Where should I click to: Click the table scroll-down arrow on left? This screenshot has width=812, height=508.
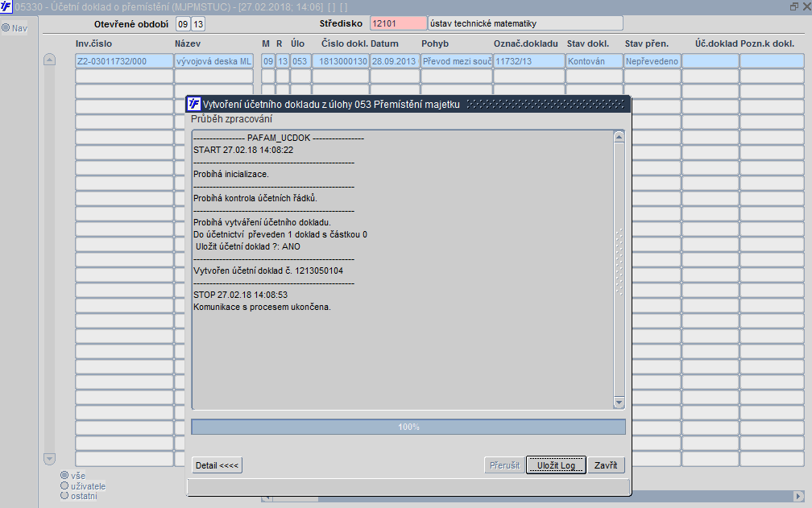(x=49, y=458)
